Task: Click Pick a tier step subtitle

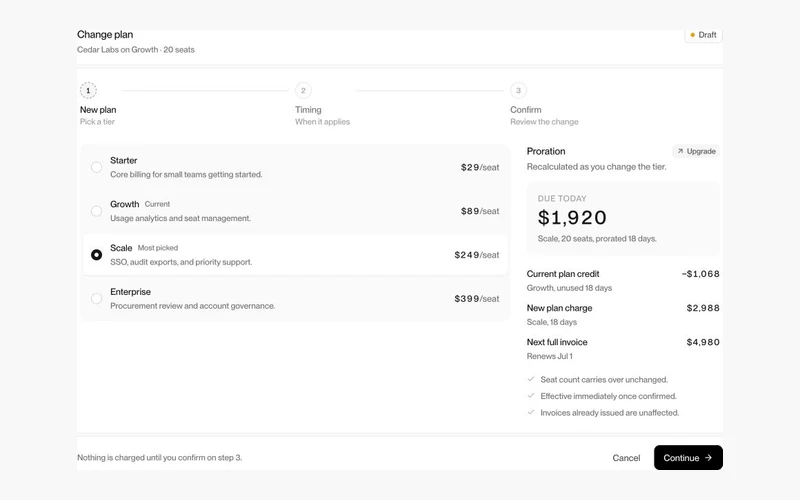Action: [x=97, y=122]
